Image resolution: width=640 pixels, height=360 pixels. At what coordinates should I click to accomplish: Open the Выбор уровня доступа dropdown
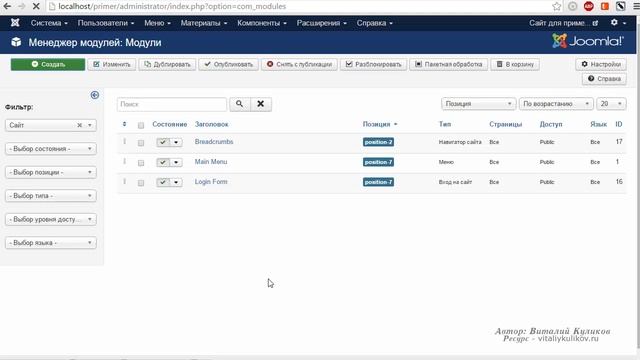(x=51, y=219)
